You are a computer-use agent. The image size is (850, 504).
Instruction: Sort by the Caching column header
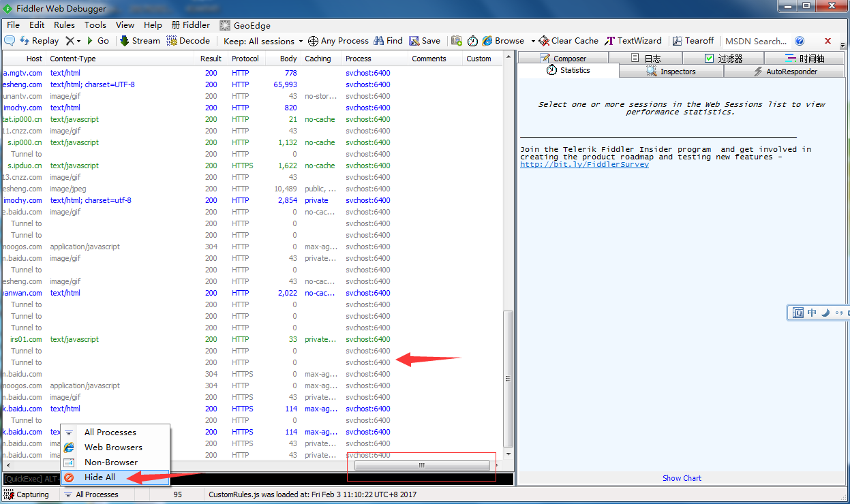point(321,59)
